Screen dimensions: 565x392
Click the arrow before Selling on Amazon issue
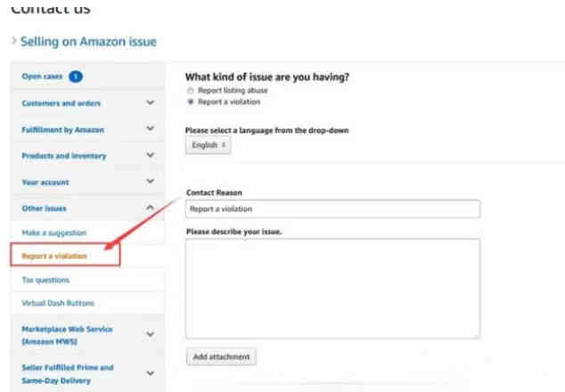[14, 41]
